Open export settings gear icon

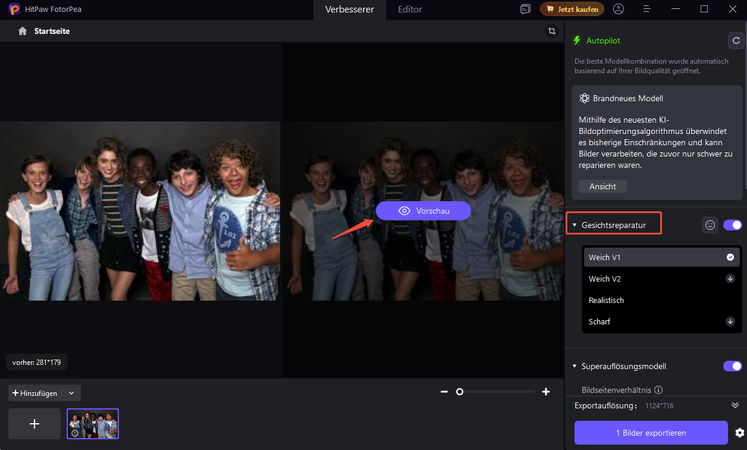click(739, 432)
